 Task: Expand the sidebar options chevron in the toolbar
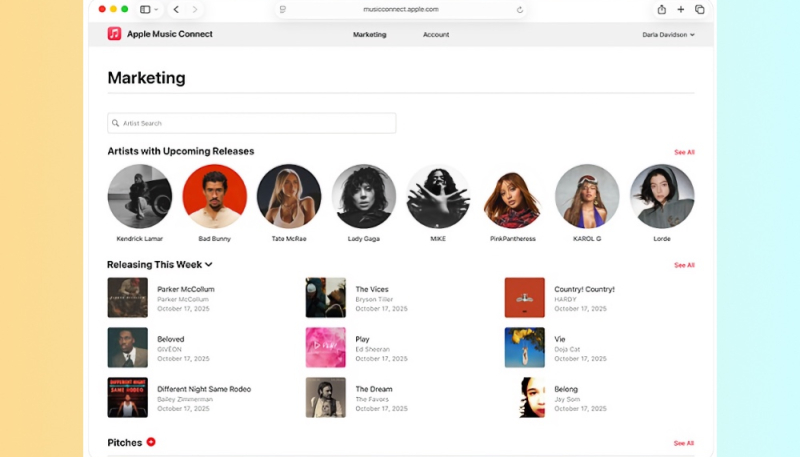pos(156,9)
